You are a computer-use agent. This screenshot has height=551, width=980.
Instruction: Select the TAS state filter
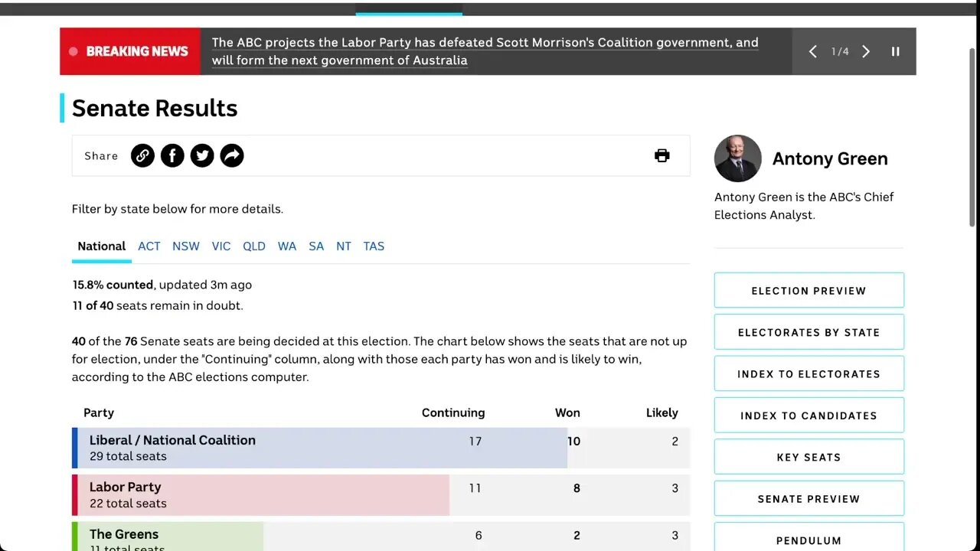(x=374, y=246)
